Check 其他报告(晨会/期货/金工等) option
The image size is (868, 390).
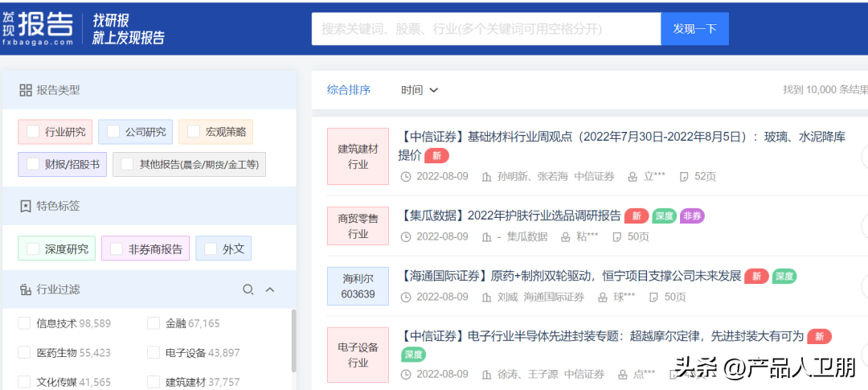coord(127,164)
